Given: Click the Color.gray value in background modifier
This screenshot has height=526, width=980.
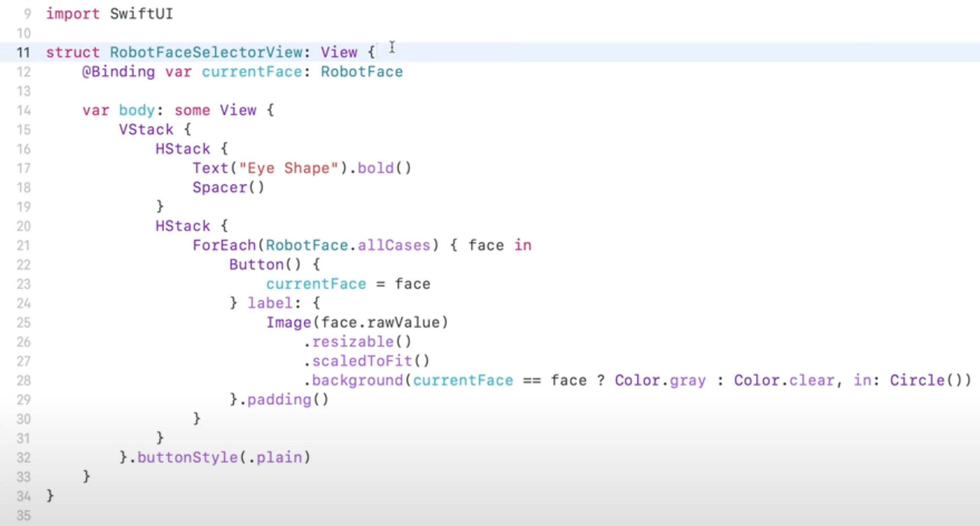Looking at the screenshot, I should (x=660, y=381).
